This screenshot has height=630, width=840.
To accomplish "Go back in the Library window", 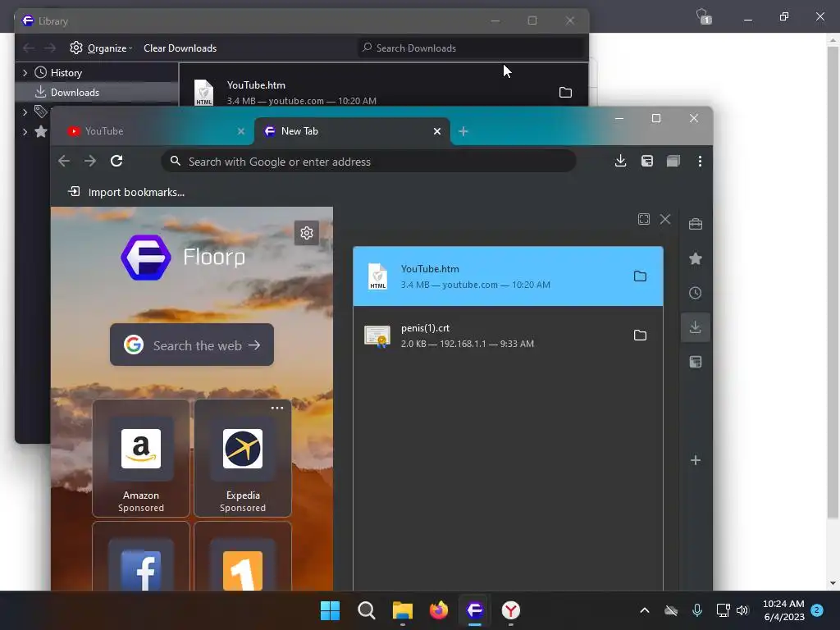I will click(29, 48).
